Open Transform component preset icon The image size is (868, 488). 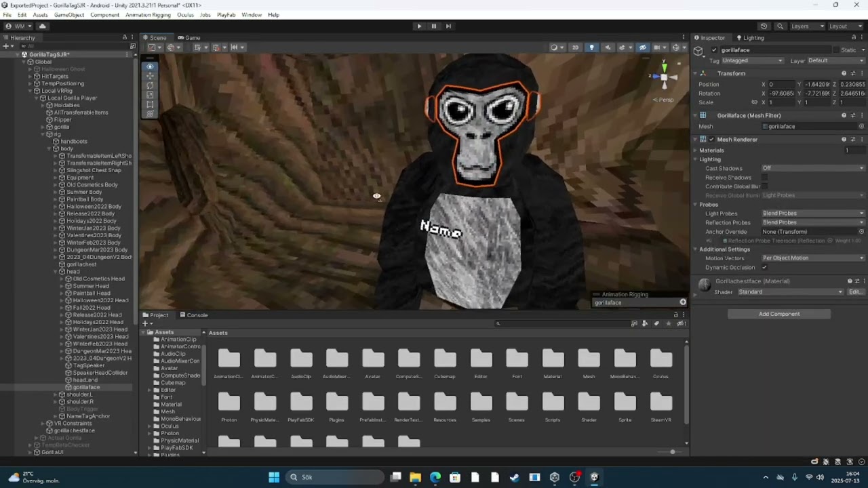pos(853,73)
